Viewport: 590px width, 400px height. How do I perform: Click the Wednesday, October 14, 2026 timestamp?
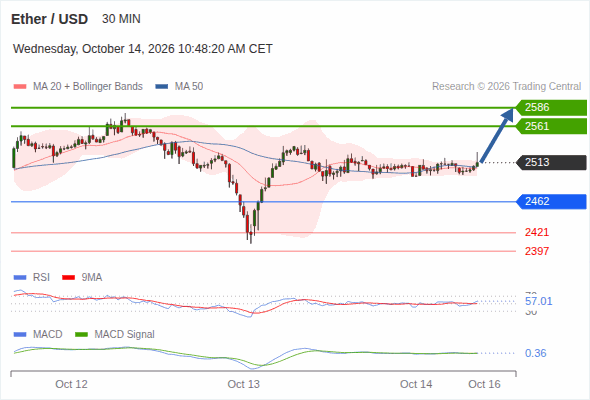pyautogui.click(x=143, y=49)
